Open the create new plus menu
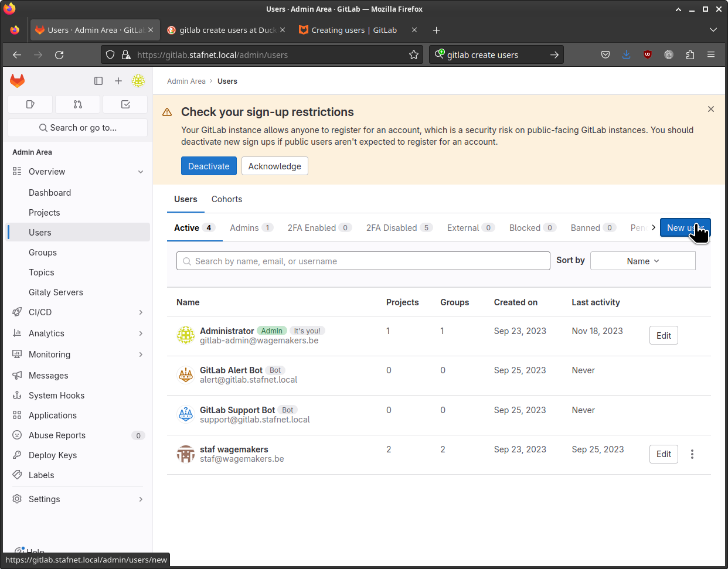Screen dimensions: 728x569 (x=118, y=81)
